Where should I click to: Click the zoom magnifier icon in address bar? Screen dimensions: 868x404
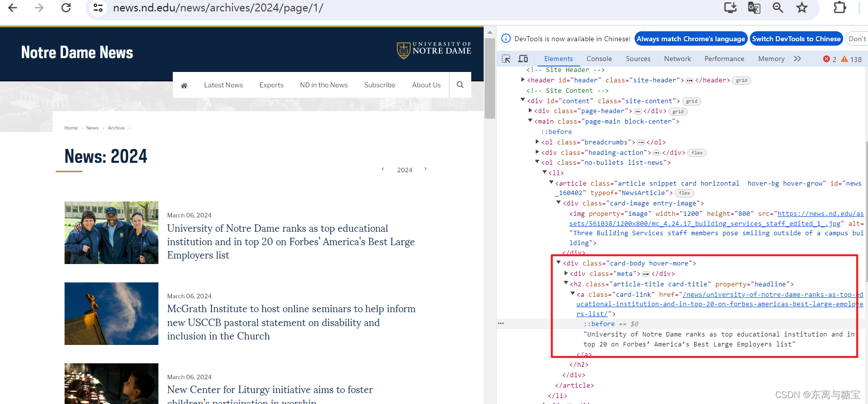click(778, 7)
